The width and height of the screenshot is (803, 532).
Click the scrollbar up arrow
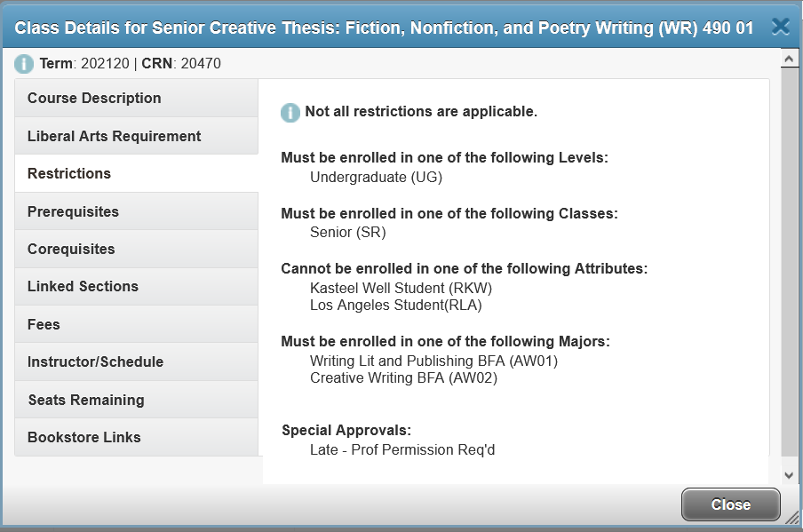(x=789, y=59)
